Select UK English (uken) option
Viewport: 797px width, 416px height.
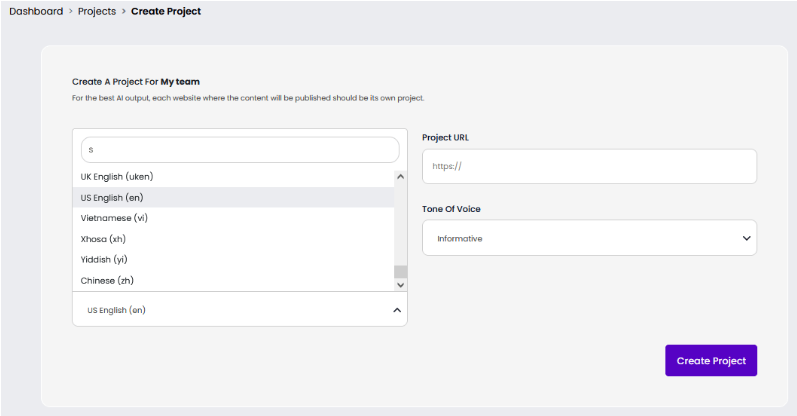[x=117, y=177]
